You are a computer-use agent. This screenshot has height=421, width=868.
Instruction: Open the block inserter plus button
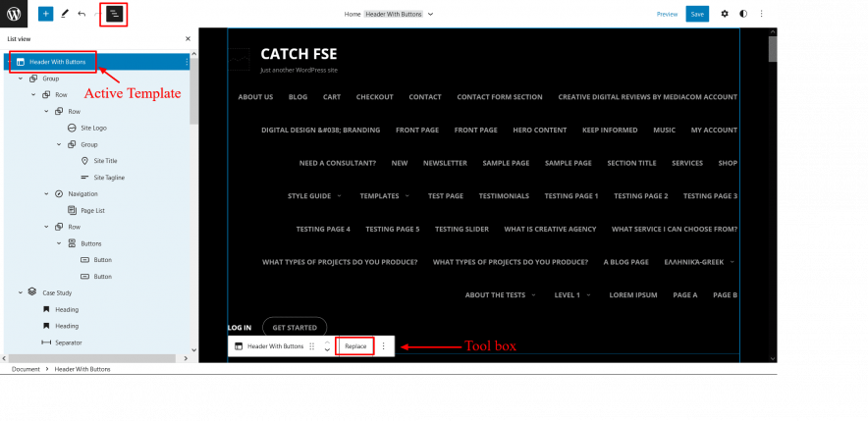pos(45,14)
